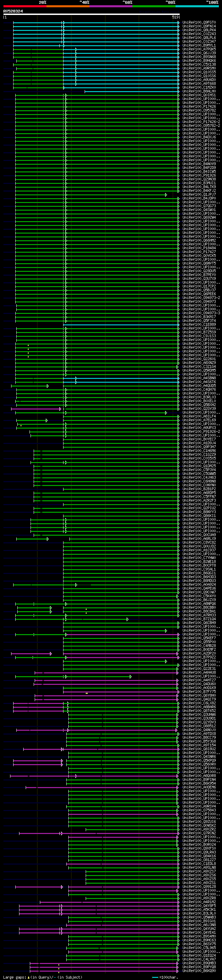Click the orange ~40% identity legend bar
This screenshot has width=222, height=980.
[68, 6]
